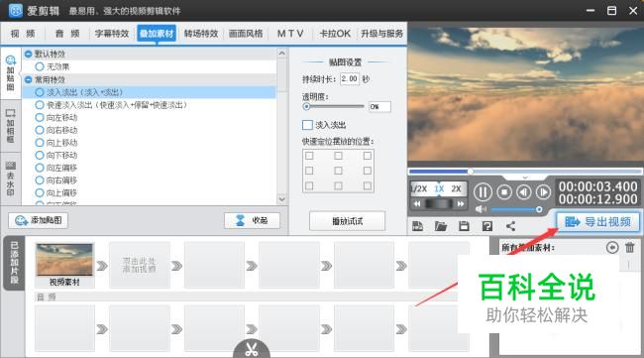Select the 无效果 radio option
The image size is (644, 358).
pos(40,66)
